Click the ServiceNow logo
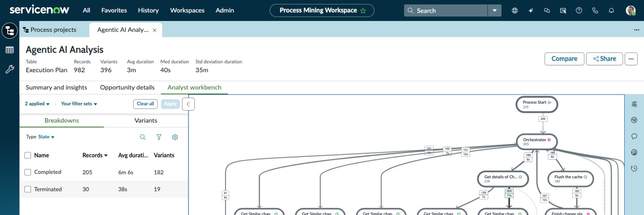 pos(39,10)
